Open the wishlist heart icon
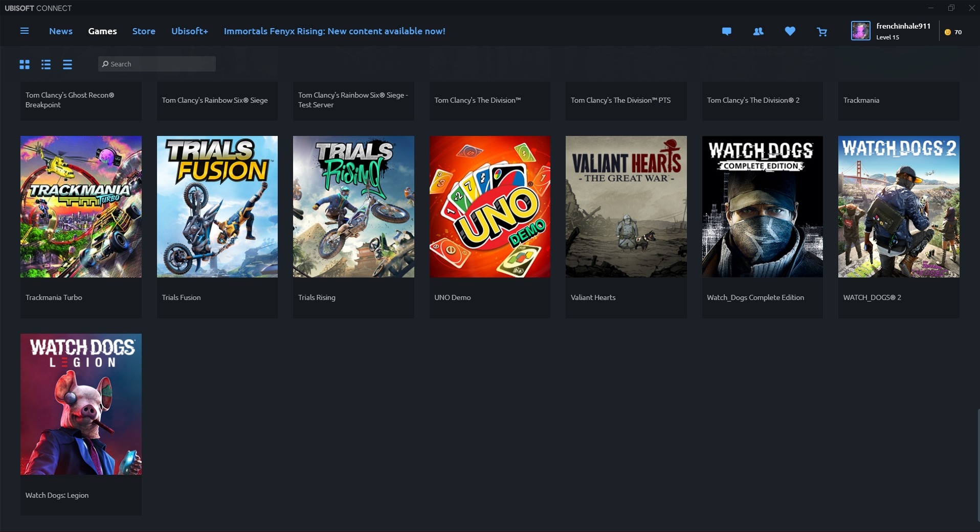The width and height of the screenshot is (980, 532). click(790, 32)
